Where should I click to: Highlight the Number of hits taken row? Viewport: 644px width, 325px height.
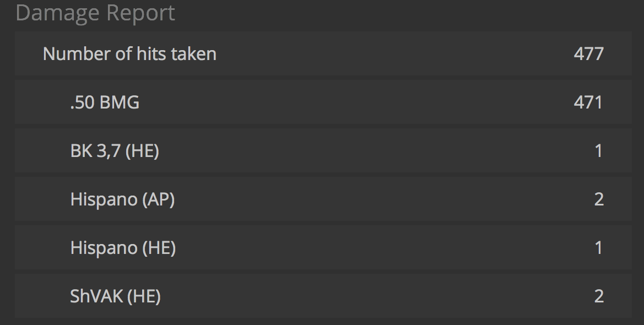[331, 54]
